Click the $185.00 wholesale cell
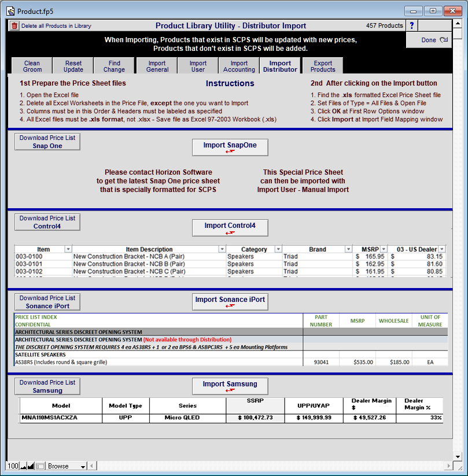Screen dimensions: 468x476 (x=400, y=362)
